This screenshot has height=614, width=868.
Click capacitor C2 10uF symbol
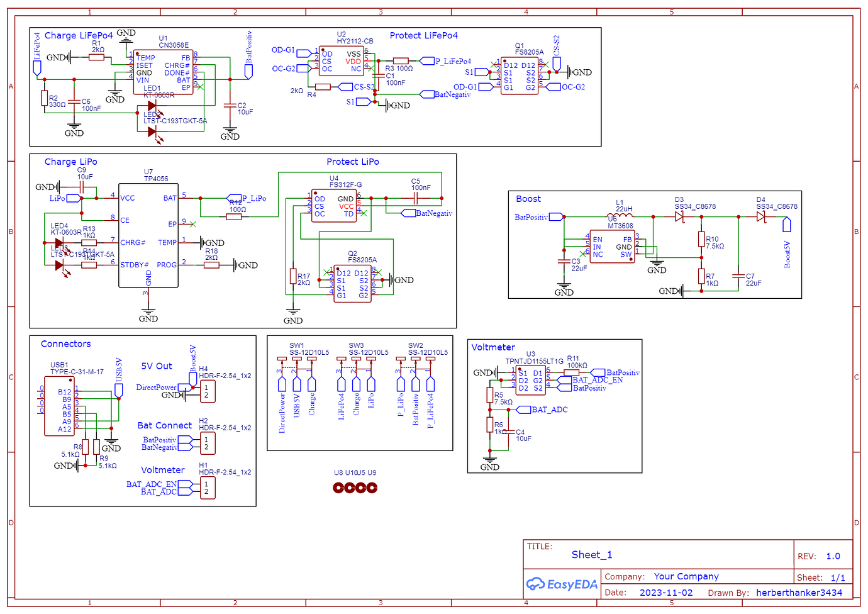click(230, 106)
